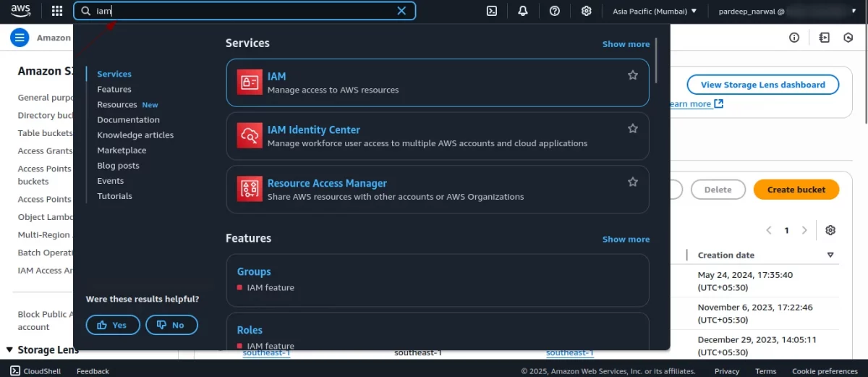The width and height of the screenshot is (868, 377).
Task: Open IAM Identity Center result
Action: (x=438, y=136)
